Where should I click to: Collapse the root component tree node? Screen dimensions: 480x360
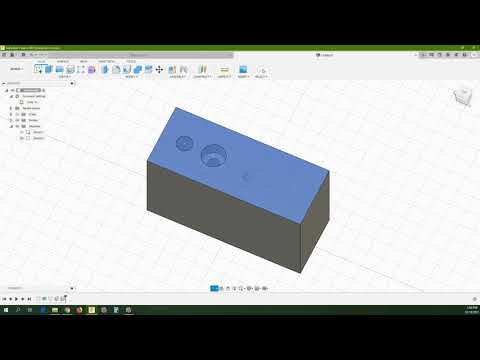point(7,90)
